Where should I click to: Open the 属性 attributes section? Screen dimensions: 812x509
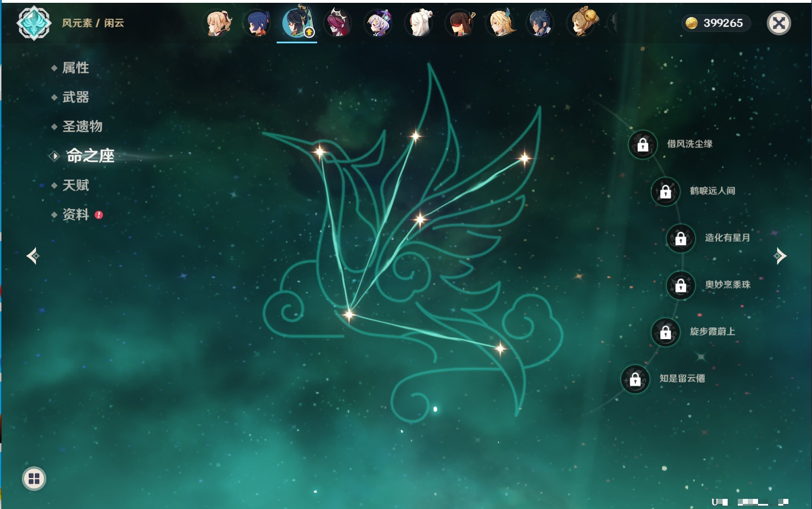(x=75, y=68)
